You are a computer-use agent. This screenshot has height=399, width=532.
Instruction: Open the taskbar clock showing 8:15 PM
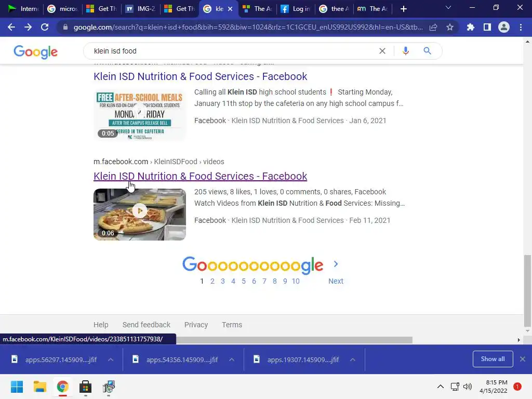pyautogui.click(x=494, y=387)
